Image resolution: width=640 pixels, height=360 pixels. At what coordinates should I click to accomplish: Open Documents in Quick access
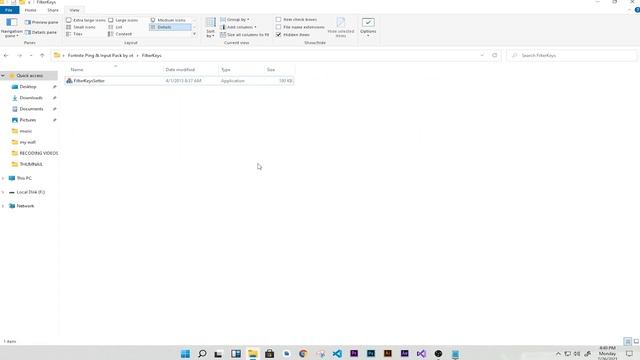pos(31,109)
